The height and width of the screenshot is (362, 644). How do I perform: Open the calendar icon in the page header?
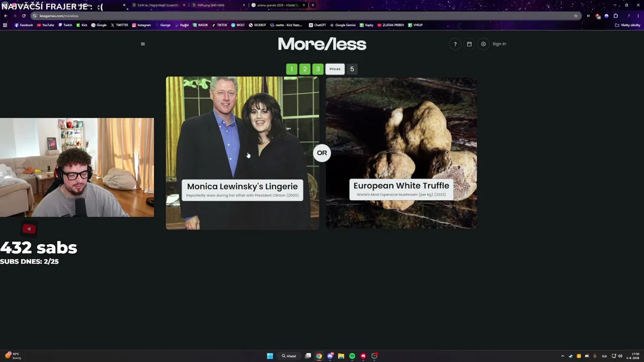pos(469,44)
